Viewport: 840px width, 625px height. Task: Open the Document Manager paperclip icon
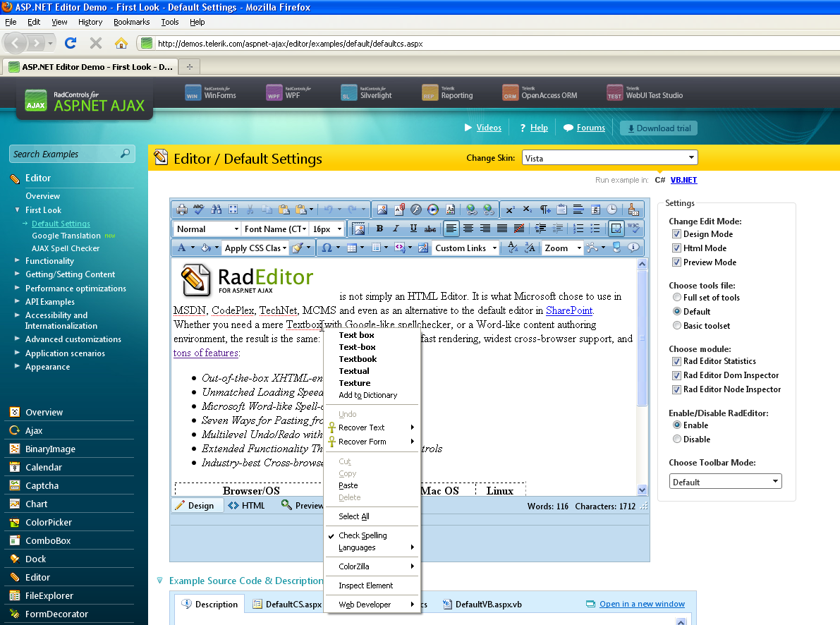[x=399, y=210]
